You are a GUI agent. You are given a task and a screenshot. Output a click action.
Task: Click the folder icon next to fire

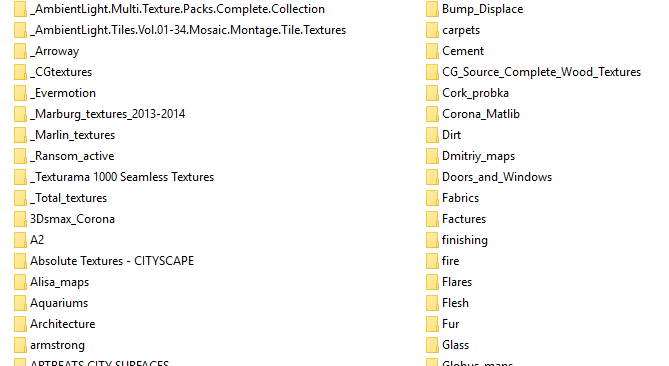pos(432,261)
